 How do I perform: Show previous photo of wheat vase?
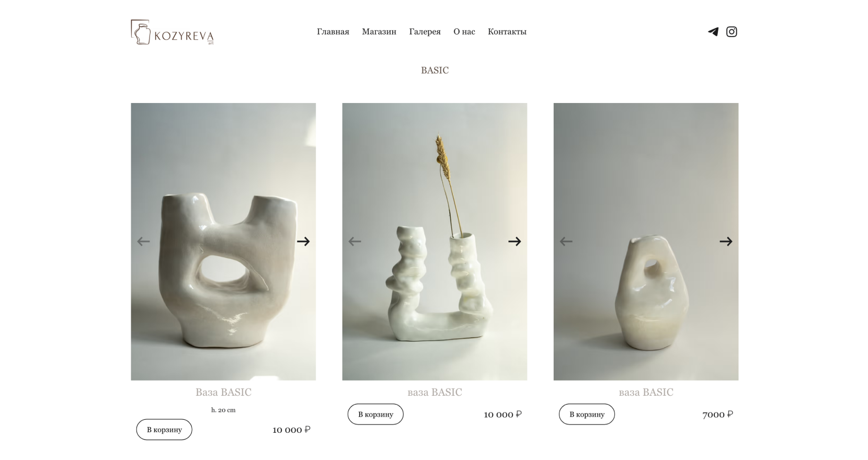pyautogui.click(x=355, y=241)
